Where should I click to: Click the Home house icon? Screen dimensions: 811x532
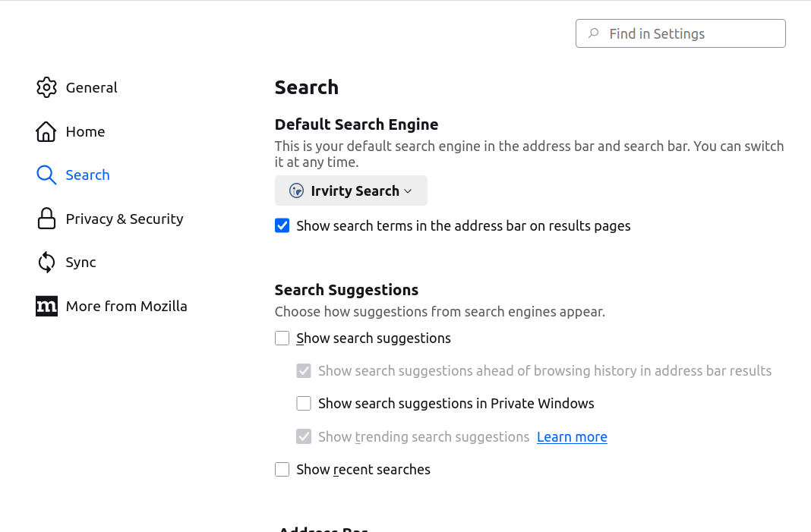coord(46,131)
